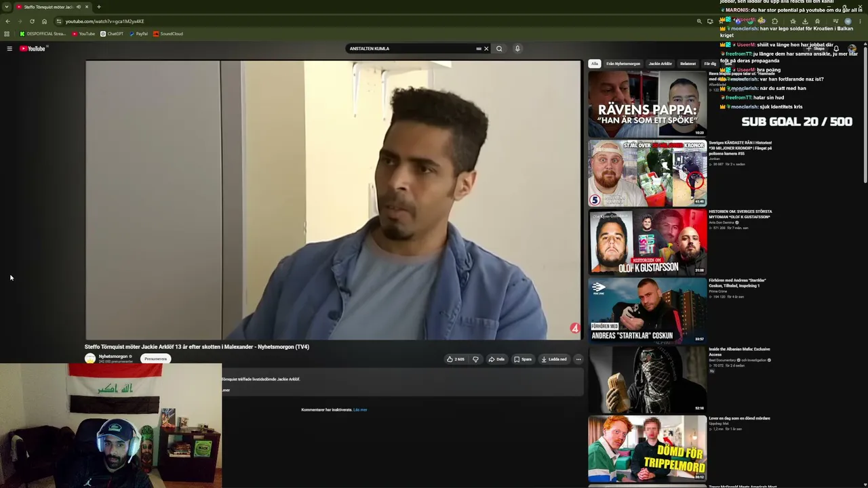868x488 pixels.
Task: Open the YouTube account avatar menu
Action: [x=852, y=49]
